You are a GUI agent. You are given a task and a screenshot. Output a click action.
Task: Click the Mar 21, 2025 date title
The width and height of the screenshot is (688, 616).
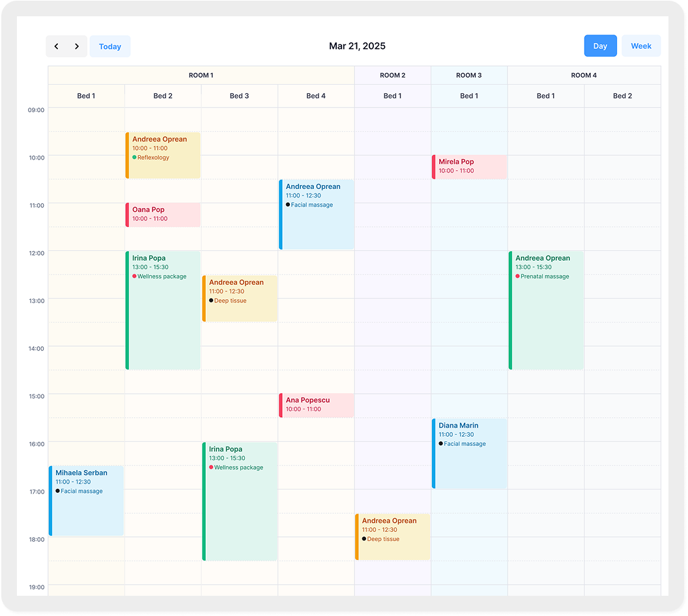[x=357, y=46]
